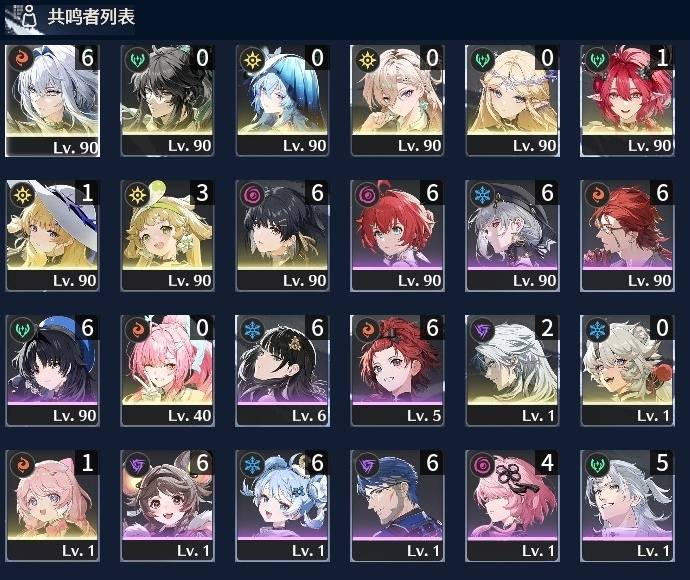Click the "共鸣者列表" header title
690x580 pixels.
point(91,17)
